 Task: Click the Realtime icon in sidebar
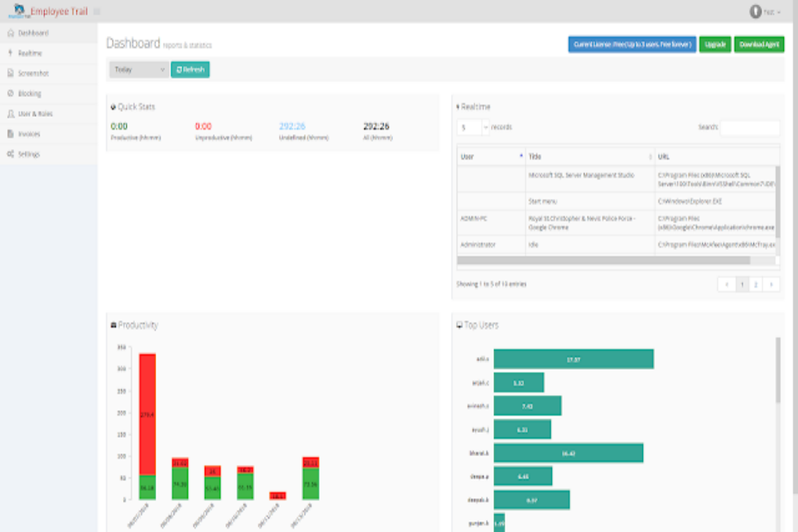(11, 53)
